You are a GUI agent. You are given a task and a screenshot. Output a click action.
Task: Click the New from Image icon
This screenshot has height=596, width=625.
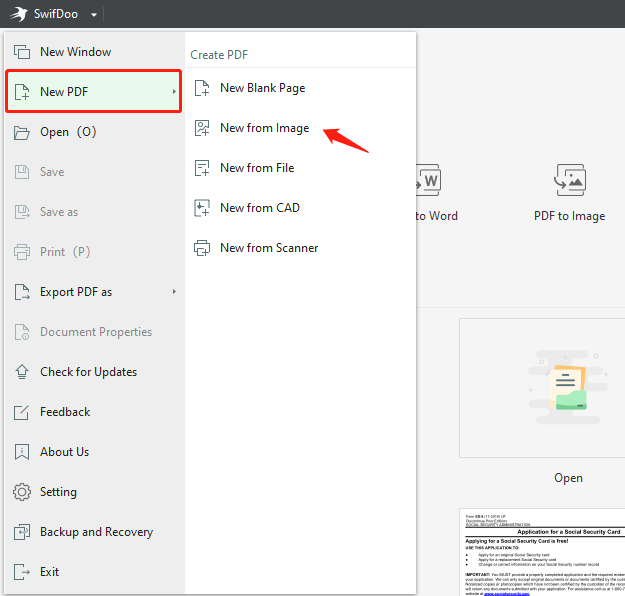click(202, 128)
